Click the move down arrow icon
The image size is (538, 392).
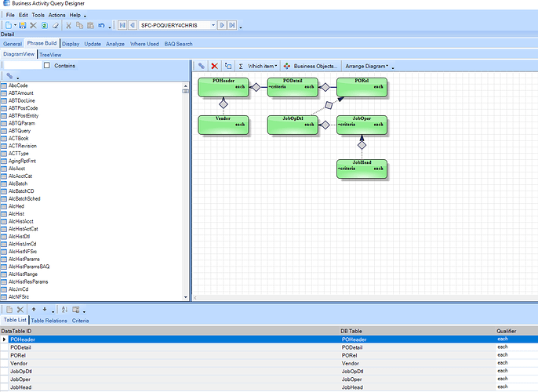point(45,310)
